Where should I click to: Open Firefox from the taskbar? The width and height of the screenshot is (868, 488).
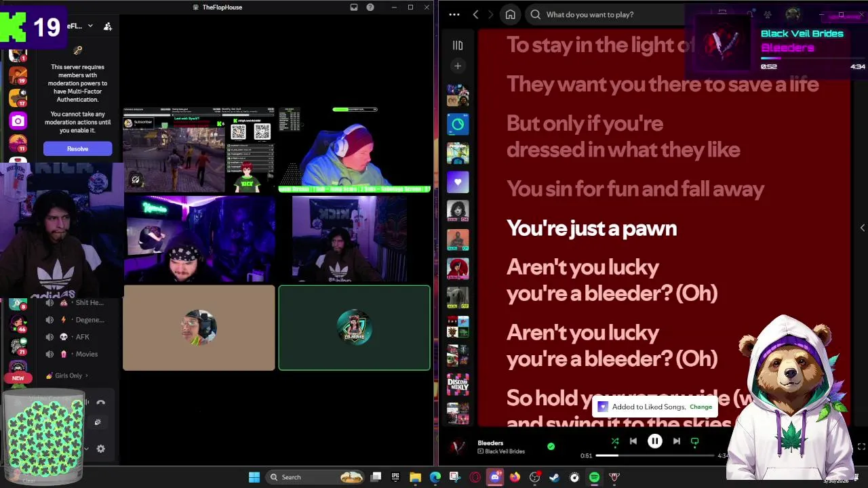pos(515,477)
